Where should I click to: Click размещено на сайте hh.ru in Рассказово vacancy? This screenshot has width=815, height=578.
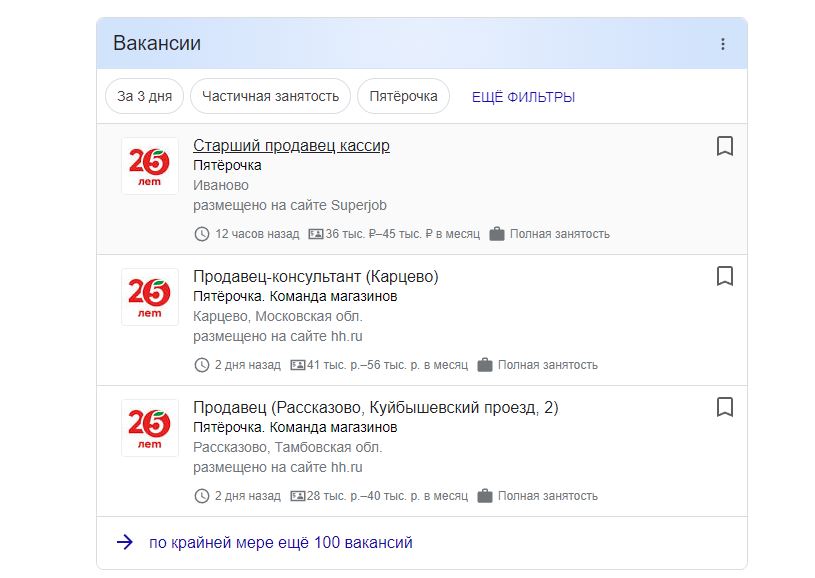(x=278, y=468)
